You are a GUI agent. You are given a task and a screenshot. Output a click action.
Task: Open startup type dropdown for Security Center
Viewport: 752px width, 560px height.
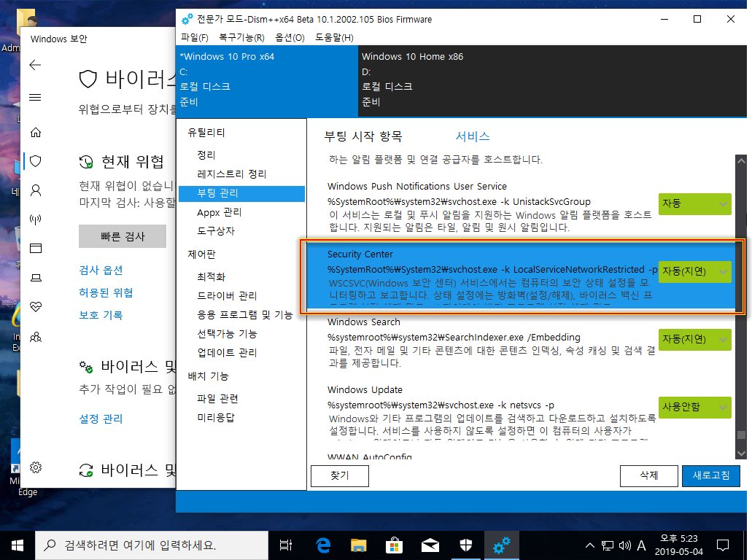(694, 271)
